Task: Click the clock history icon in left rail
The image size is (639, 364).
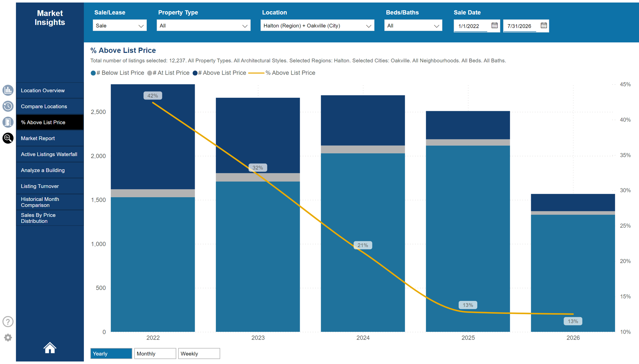Action: click(8, 106)
